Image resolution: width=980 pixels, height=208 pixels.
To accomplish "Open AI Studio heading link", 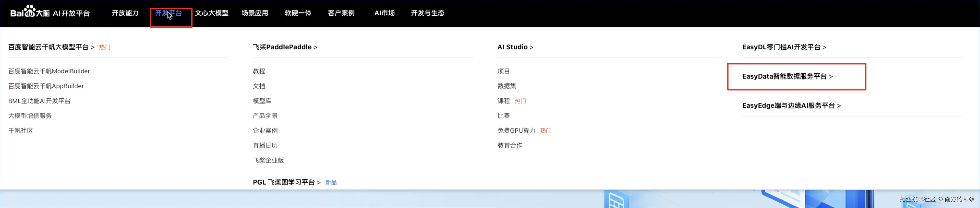I will (515, 47).
